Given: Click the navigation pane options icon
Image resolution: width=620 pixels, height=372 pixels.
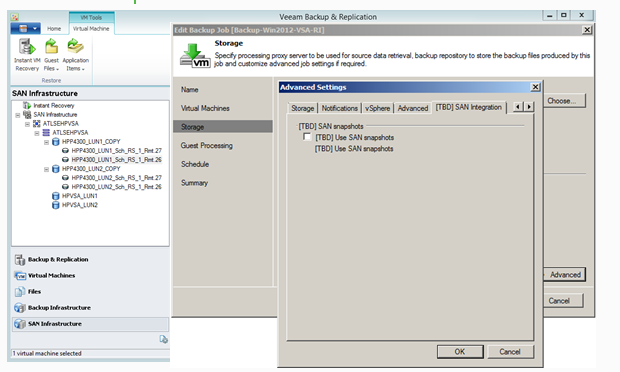Looking at the screenshot, I should pos(163,339).
